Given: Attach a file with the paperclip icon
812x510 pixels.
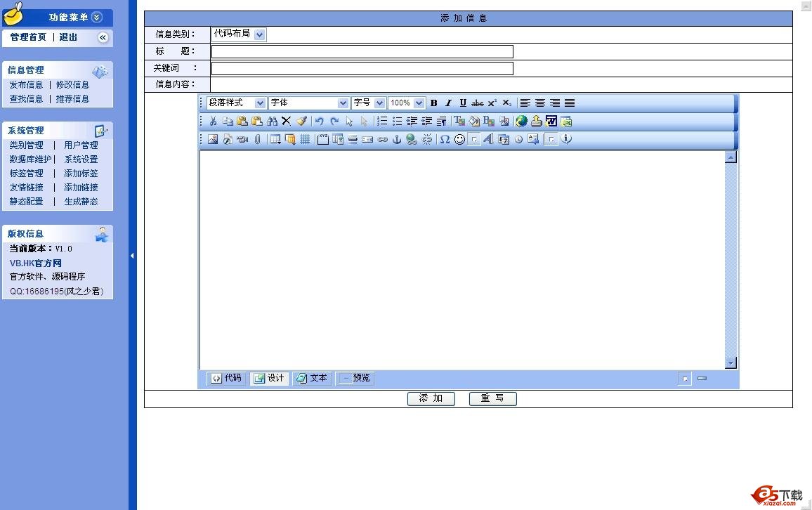Looking at the screenshot, I should tap(257, 139).
